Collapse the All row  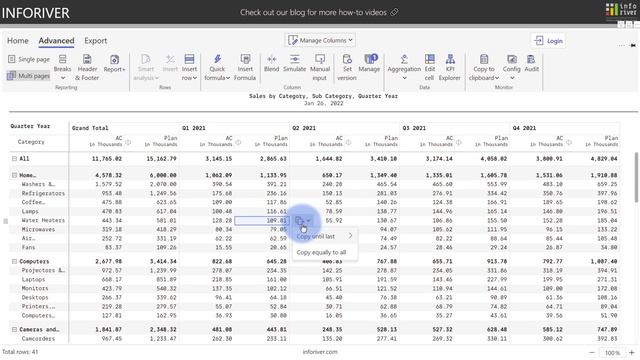click(14, 158)
